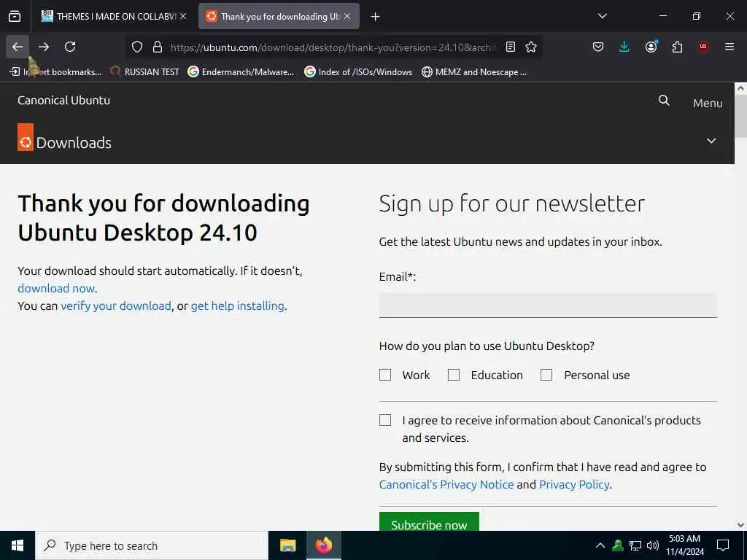The image size is (747, 560).
Task: Open a new tab with plus button
Action: click(376, 17)
